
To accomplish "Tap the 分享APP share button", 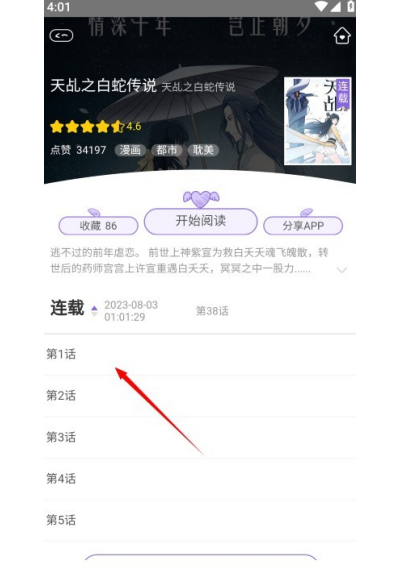I will [303, 226].
